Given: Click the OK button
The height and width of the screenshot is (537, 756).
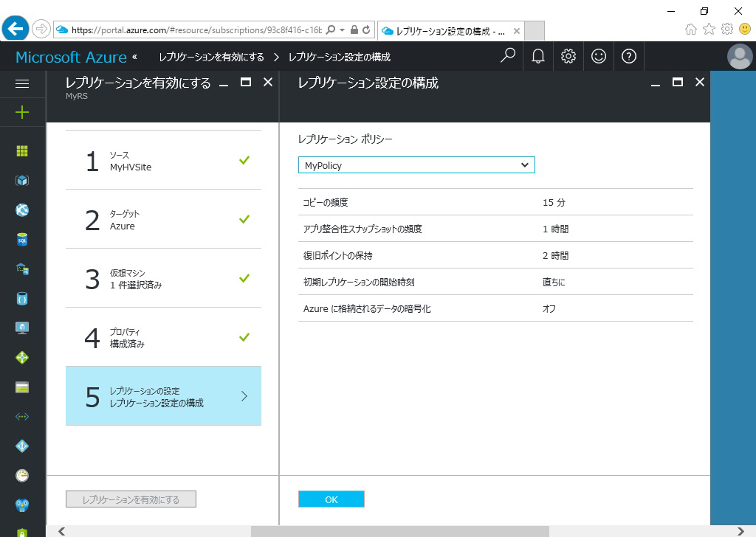Looking at the screenshot, I should pyautogui.click(x=331, y=499).
